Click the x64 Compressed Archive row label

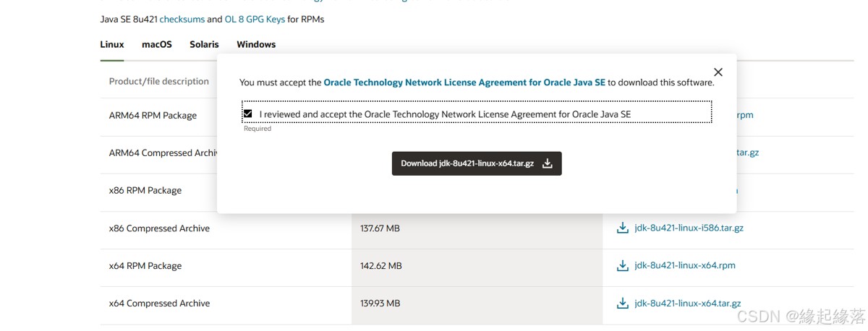click(x=159, y=304)
